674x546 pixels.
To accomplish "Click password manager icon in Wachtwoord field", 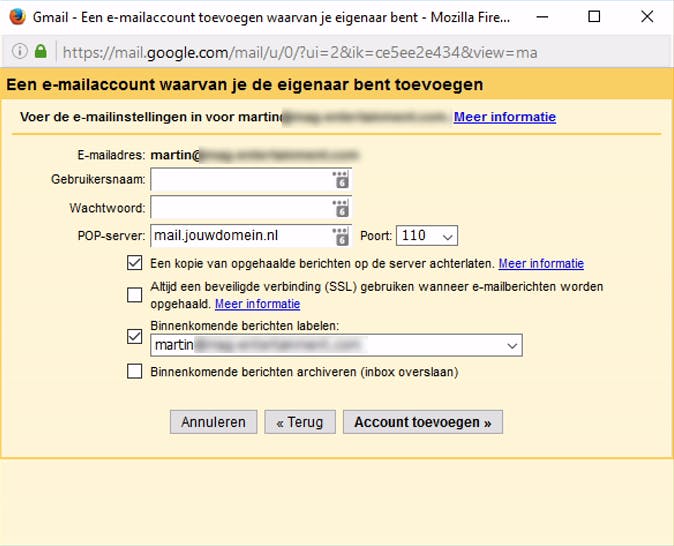I will click(x=340, y=208).
